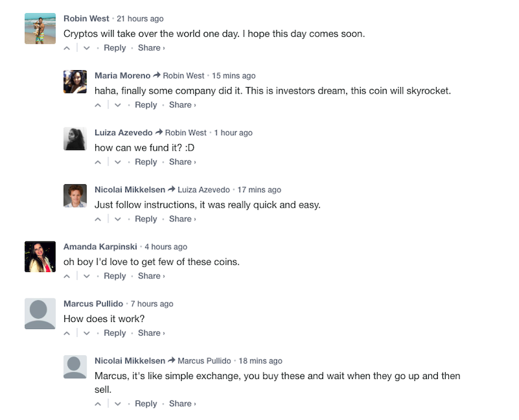
Task: Open Share options on Marcus Pullido's comment
Action: (151, 333)
